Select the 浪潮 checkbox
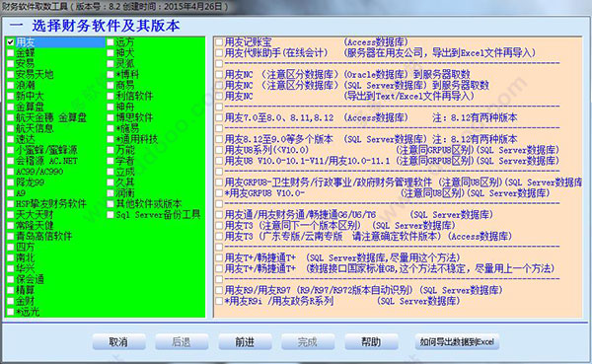The image size is (592, 364). click(x=11, y=86)
